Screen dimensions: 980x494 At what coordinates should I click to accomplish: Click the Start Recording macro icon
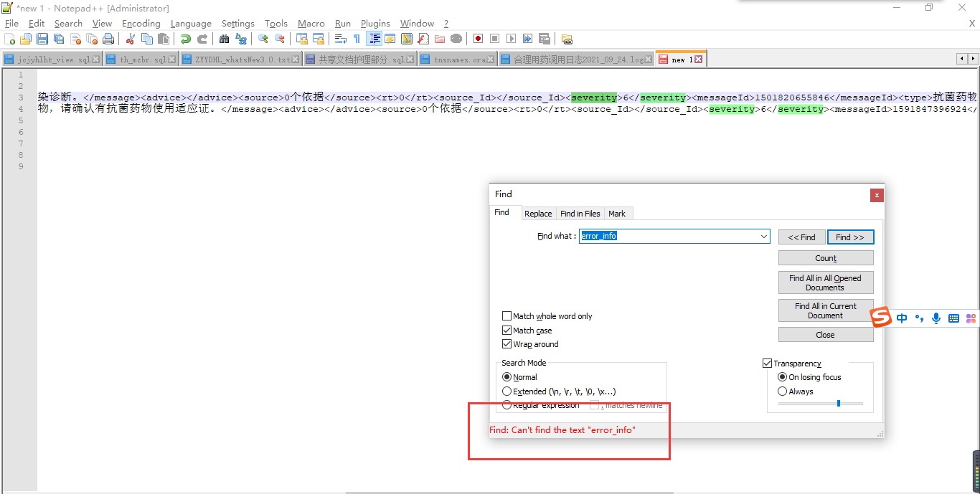point(478,39)
